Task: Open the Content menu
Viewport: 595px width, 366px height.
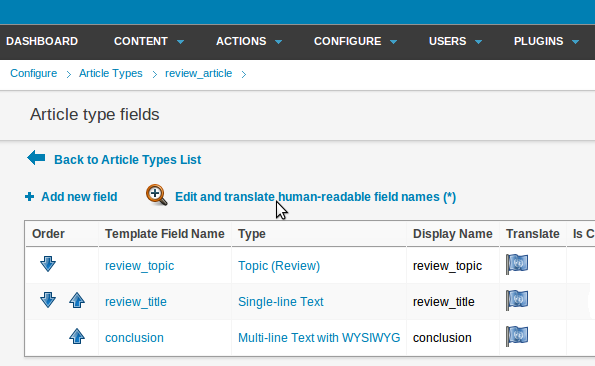Action: 141,41
